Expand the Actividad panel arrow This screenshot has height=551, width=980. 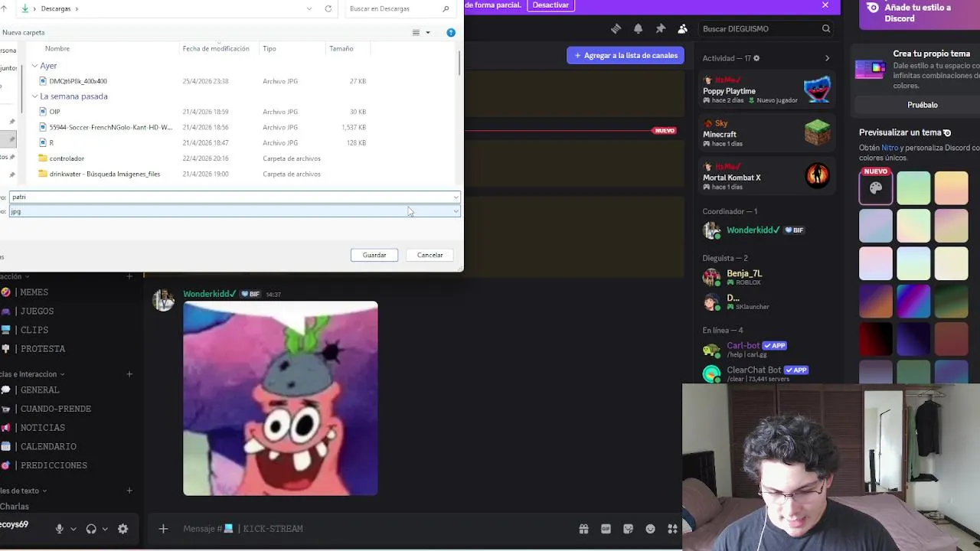point(827,58)
